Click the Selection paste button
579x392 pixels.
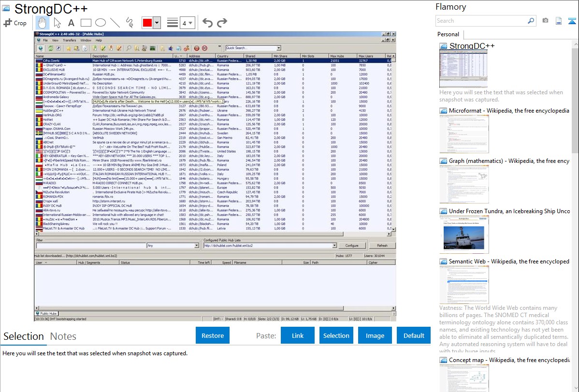336,335
